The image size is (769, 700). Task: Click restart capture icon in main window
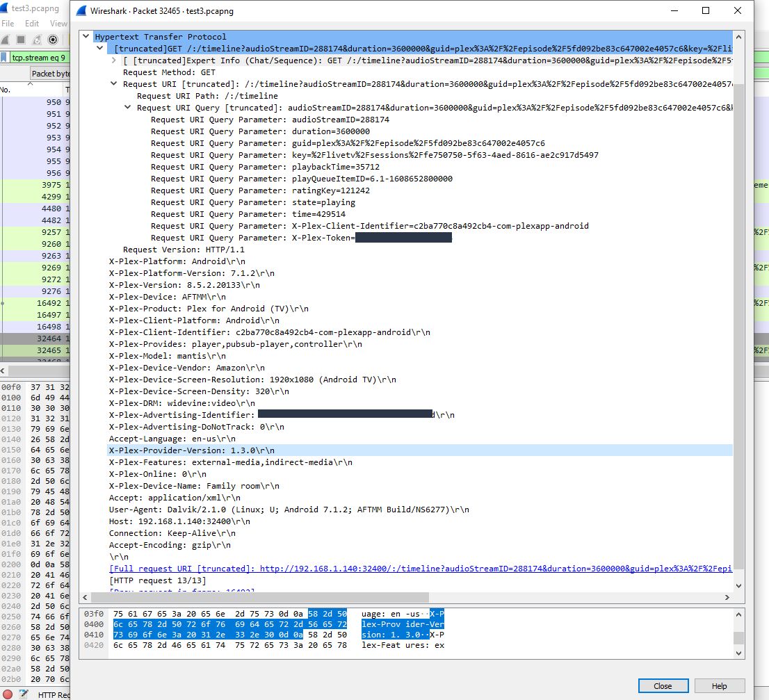point(37,40)
